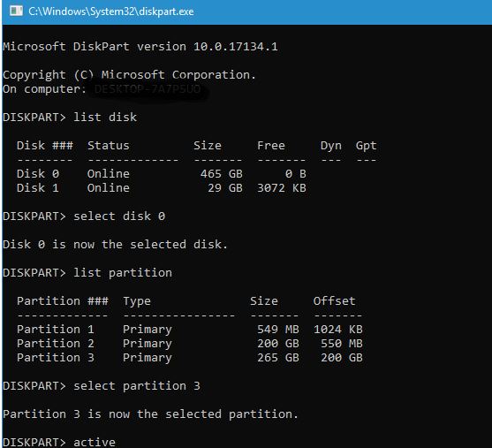
Task: Click the 'Gpt' column header
Action: click(366, 146)
